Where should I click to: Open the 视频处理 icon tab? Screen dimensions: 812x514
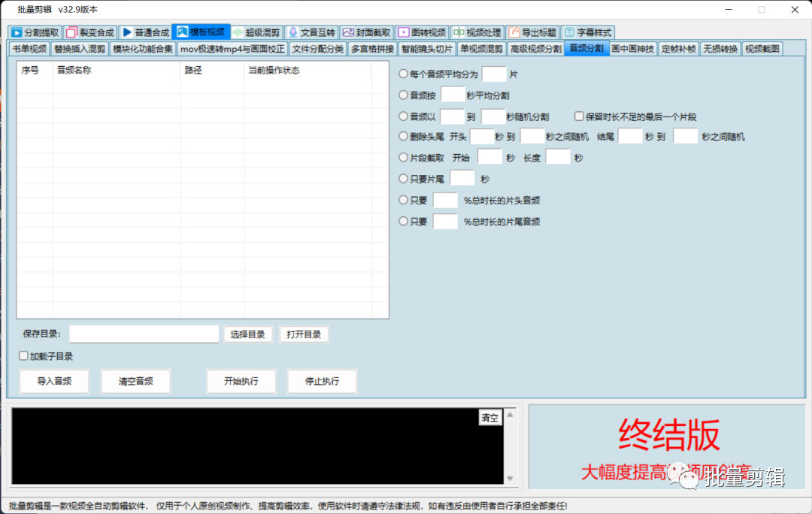(x=477, y=32)
